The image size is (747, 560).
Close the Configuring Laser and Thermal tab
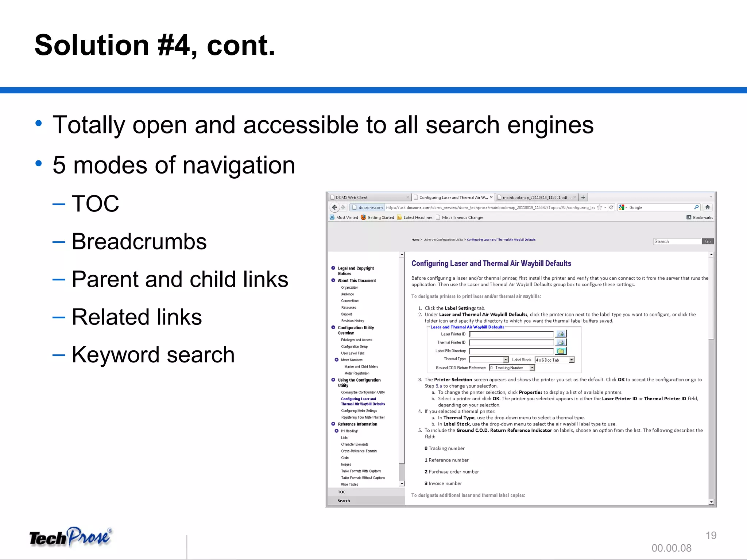[491, 197]
